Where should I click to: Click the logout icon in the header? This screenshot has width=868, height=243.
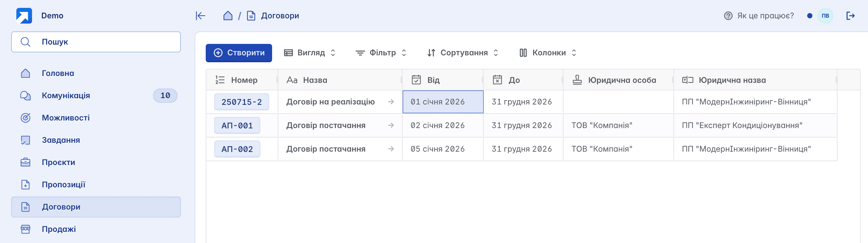850,15
